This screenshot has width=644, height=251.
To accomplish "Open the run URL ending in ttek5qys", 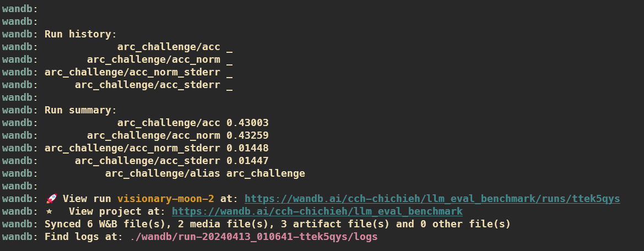I will pos(432,199).
